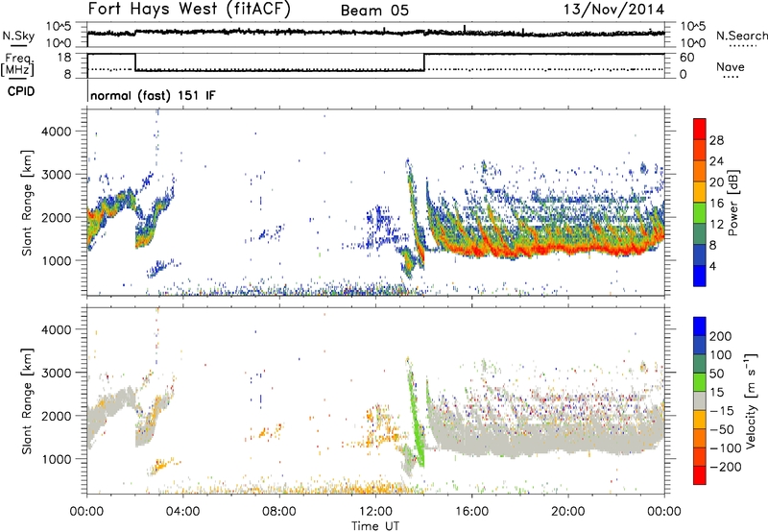
Task: Click the 'Freq. [MHz]' axis label
Action: pos(17,65)
